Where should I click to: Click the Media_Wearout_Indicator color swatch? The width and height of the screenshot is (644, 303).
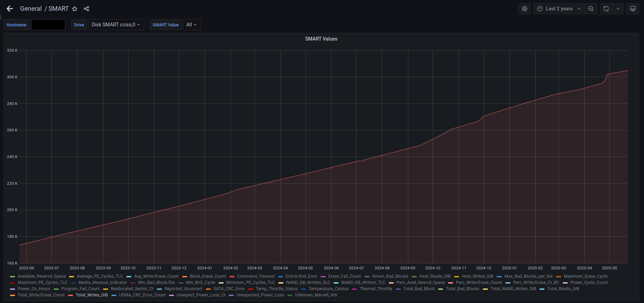coord(74,283)
